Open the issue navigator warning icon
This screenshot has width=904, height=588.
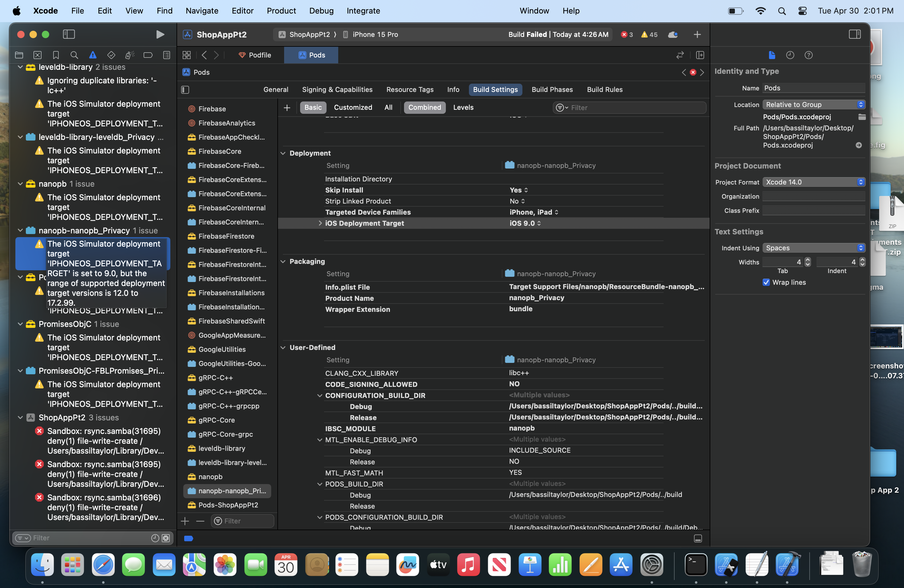coord(93,55)
